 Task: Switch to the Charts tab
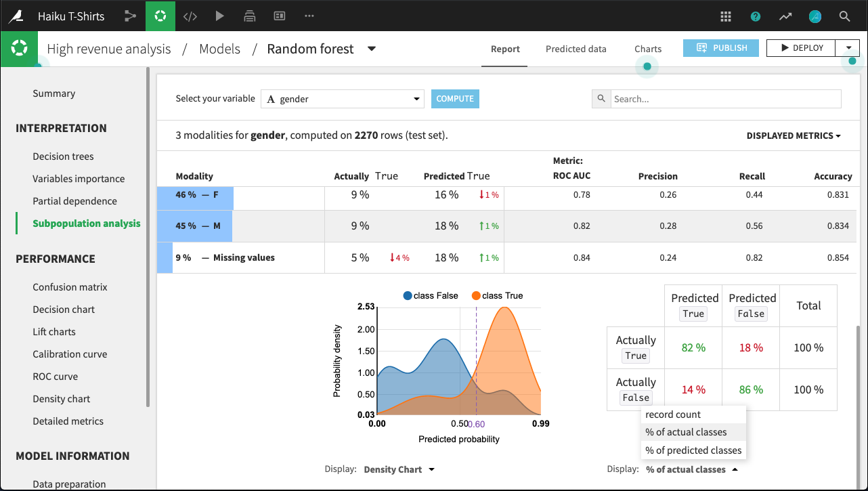click(x=648, y=49)
